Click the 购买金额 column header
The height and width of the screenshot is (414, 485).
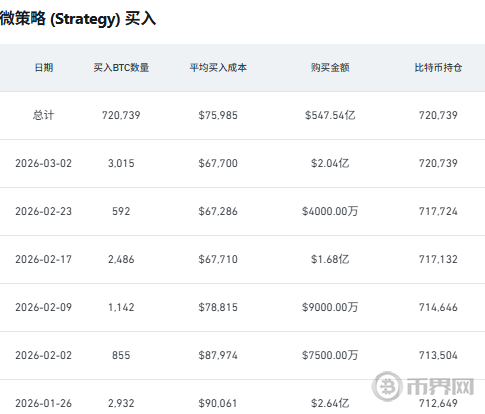click(330, 68)
